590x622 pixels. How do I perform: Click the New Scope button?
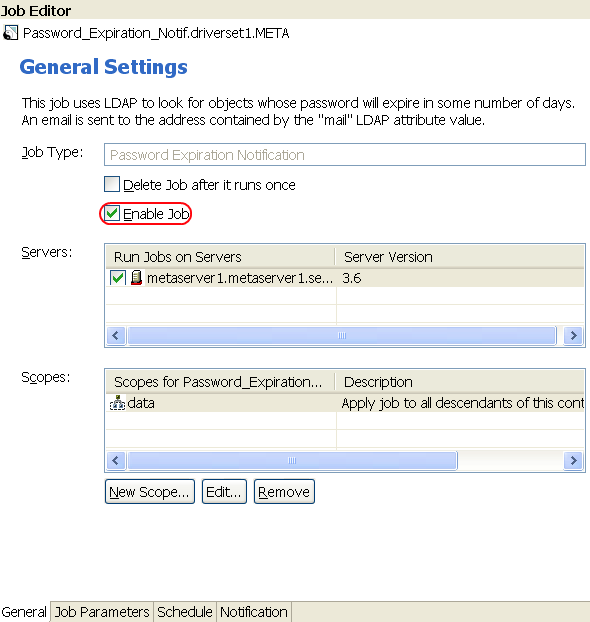point(150,491)
